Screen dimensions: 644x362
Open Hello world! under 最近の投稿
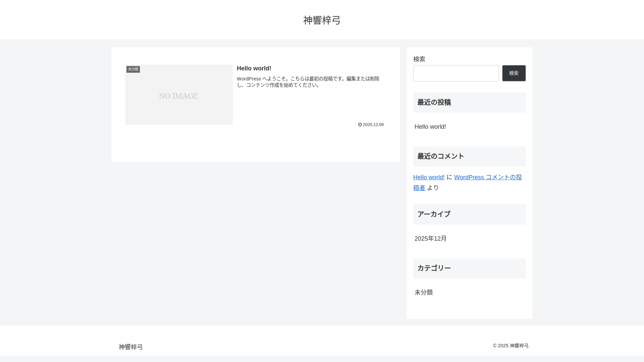[x=430, y=127]
